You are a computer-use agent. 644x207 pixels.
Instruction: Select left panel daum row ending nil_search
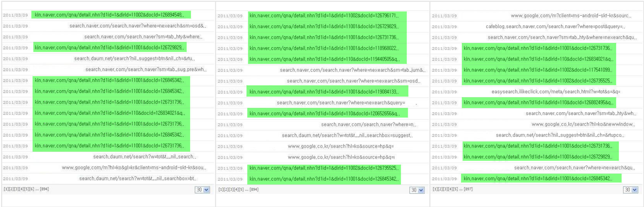pos(144,157)
